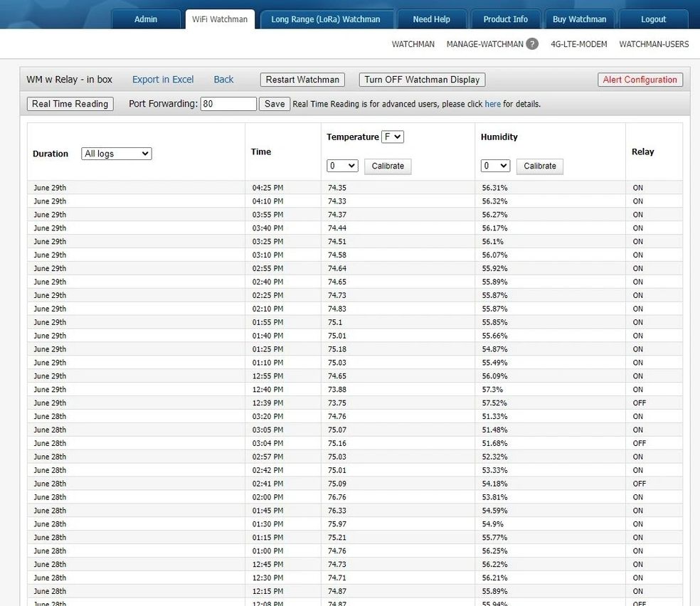The height and width of the screenshot is (606, 700).
Task: Click humidity value 56.31%
Action: 494,188
